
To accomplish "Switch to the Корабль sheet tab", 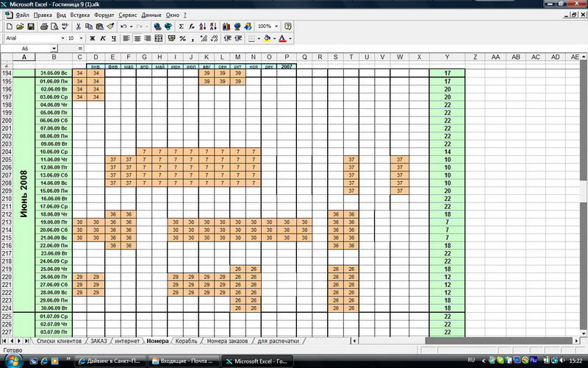I will click(x=187, y=342).
